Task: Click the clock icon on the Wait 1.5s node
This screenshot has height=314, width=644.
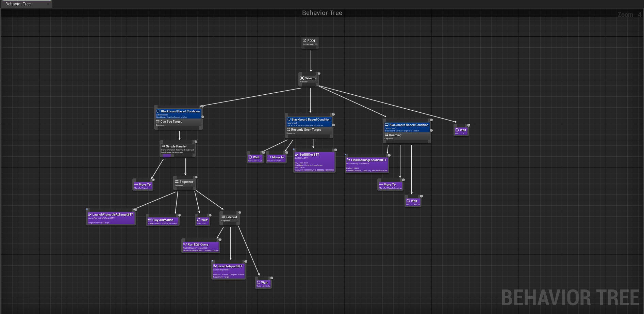Action: (199, 220)
